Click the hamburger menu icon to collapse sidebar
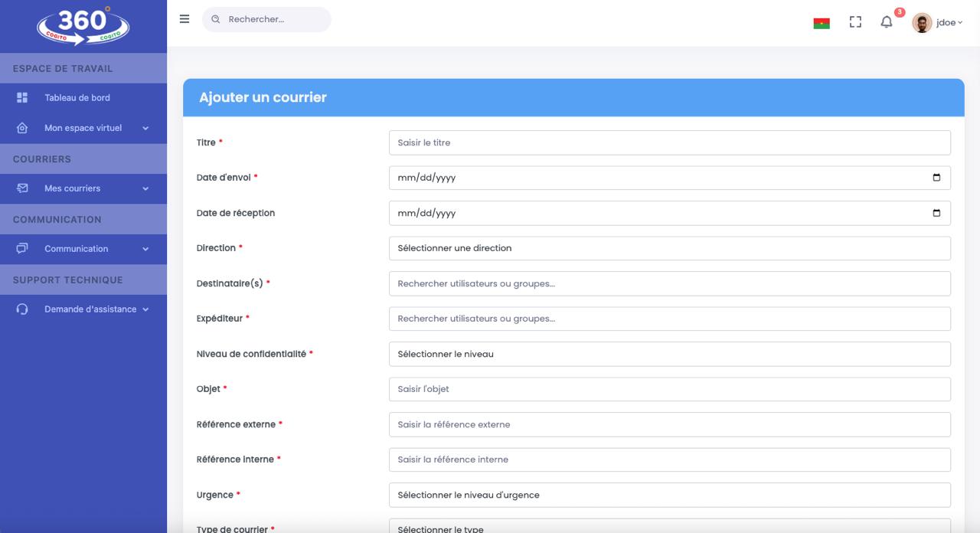This screenshot has width=980, height=533. click(x=185, y=19)
